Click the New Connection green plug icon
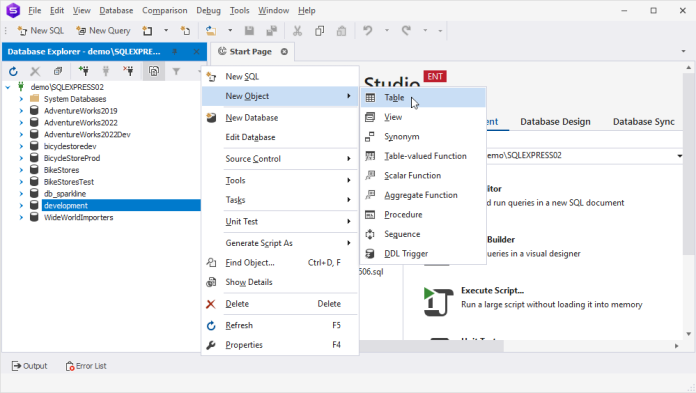The image size is (696, 393). click(x=83, y=71)
